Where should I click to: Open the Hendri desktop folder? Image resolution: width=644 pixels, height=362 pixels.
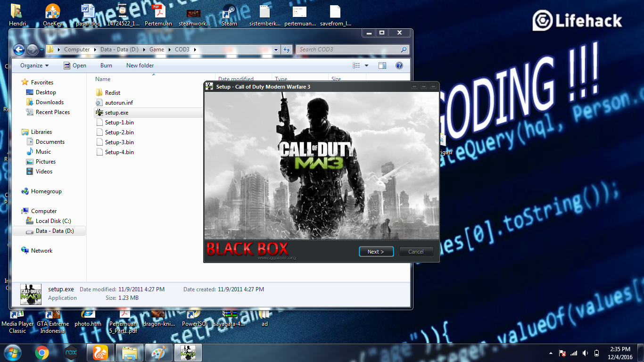[17, 15]
